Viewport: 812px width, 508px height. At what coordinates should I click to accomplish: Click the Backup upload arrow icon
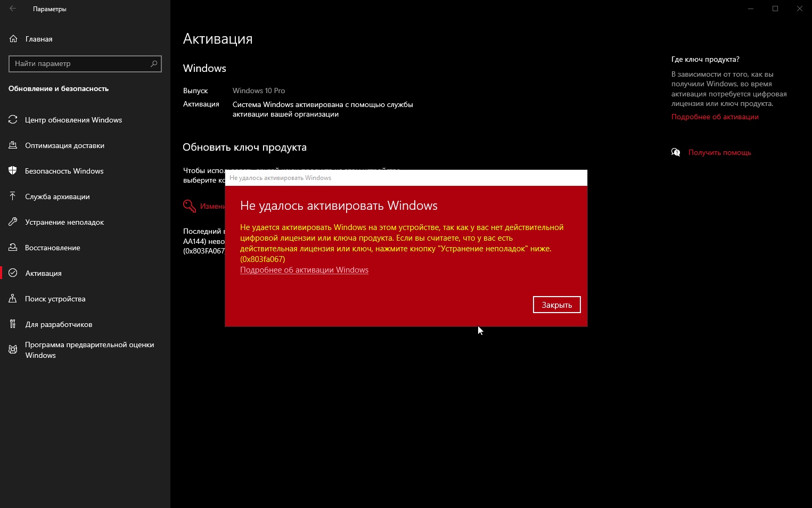click(13, 196)
